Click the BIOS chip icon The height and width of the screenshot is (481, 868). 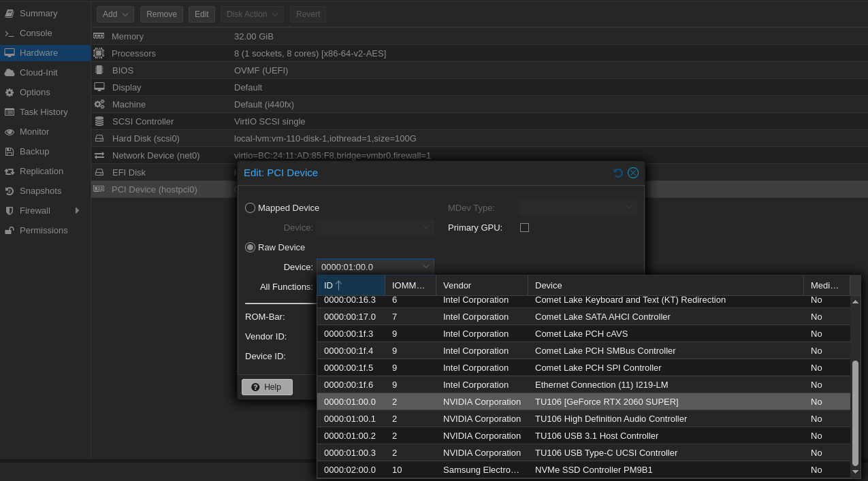[99, 70]
